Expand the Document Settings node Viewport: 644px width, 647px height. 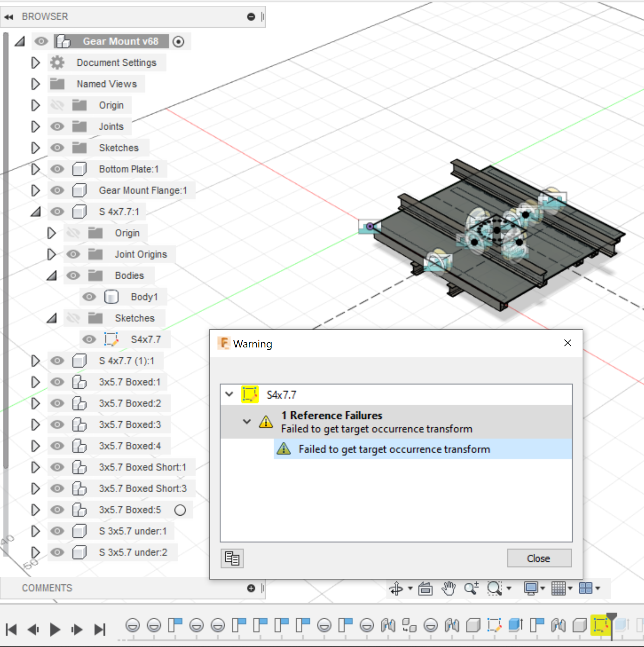click(35, 62)
